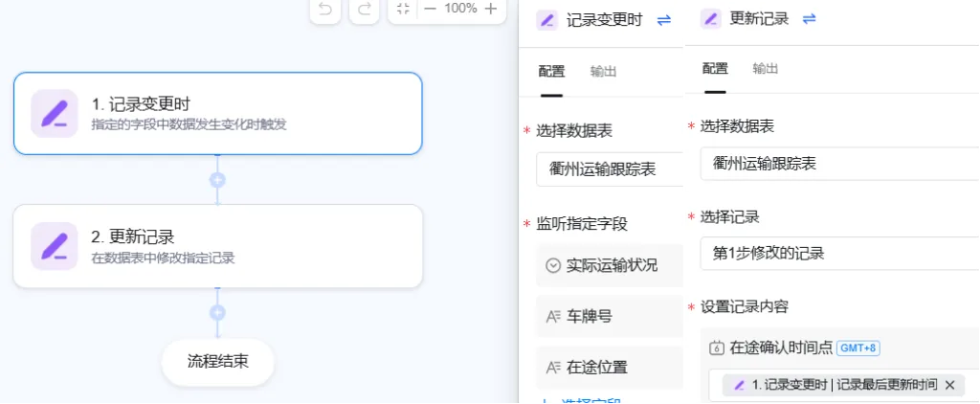Screen dimensions: 980x404
Task: Click the redo arrow in canvas toolbar
Action: tap(365, 8)
